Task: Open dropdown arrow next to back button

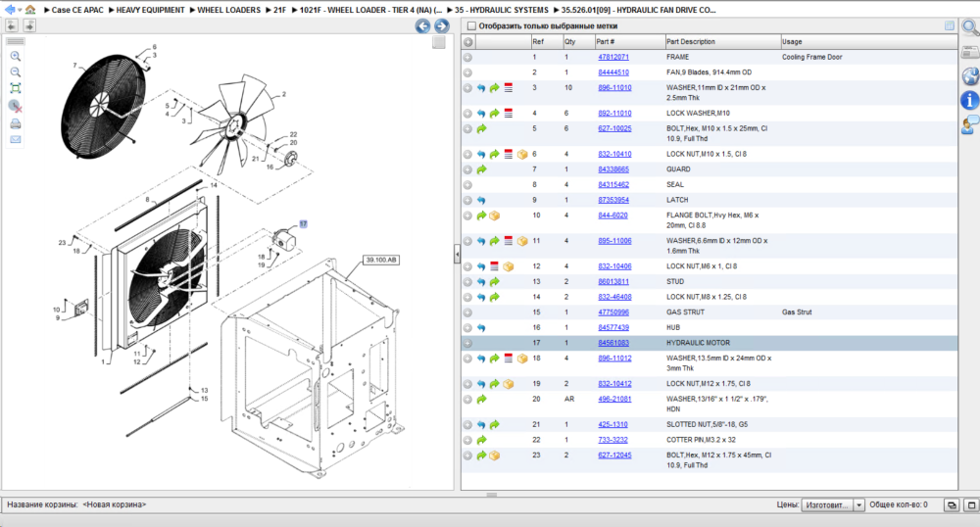Action: 20,10
